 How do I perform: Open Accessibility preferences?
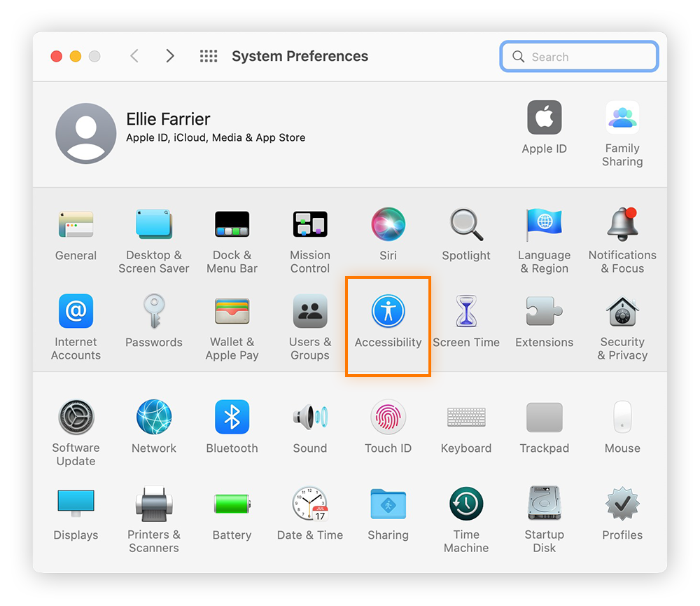(388, 311)
